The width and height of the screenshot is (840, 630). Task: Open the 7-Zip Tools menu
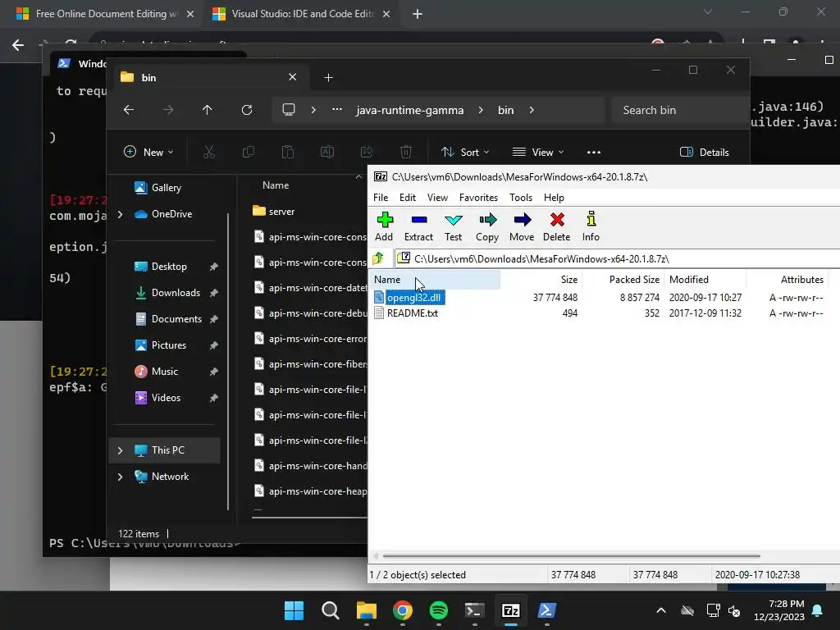click(521, 198)
